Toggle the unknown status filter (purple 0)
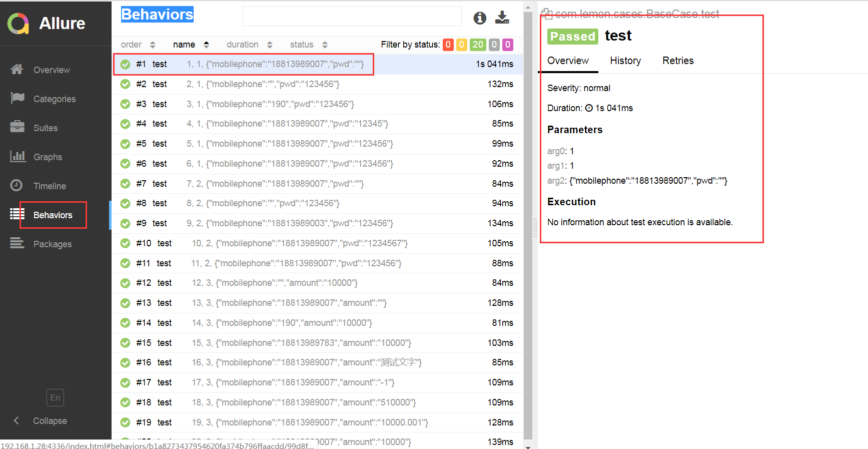This screenshot has width=868, height=449. [507, 45]
